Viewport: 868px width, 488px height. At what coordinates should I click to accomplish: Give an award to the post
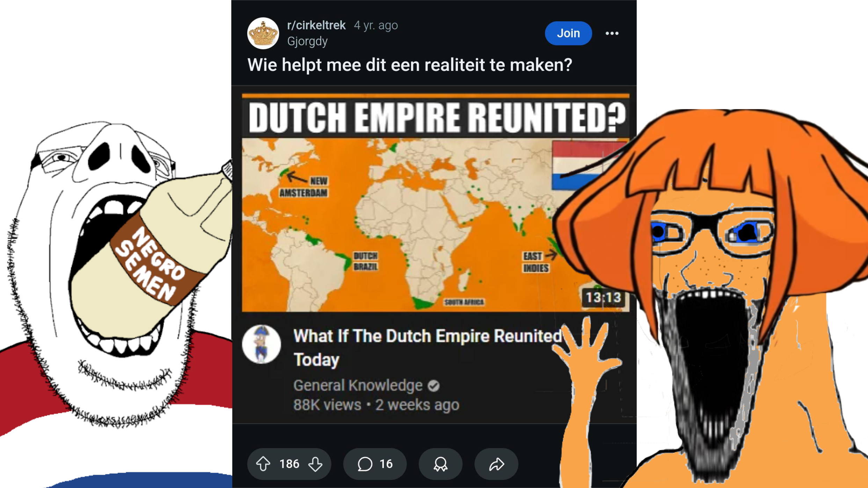(440, 464)
